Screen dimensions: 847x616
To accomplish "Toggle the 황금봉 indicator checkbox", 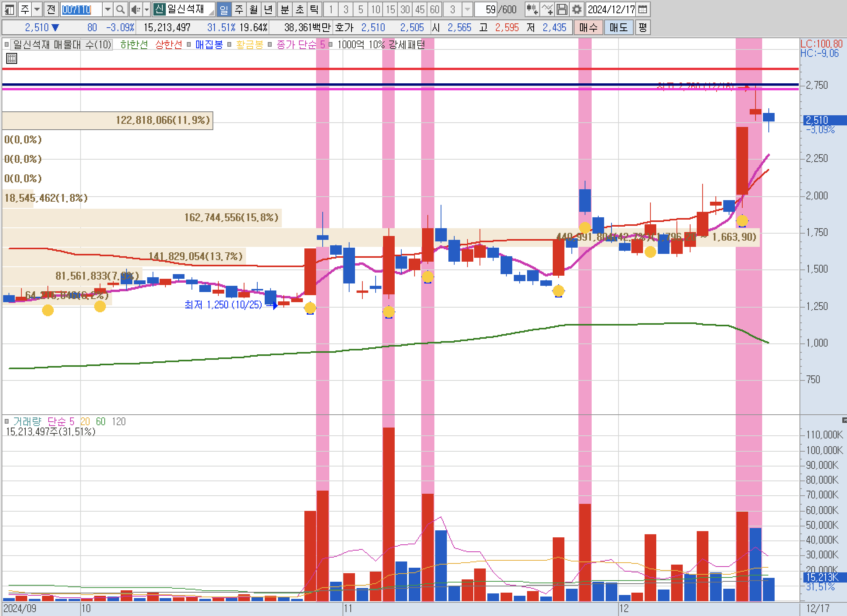I will pyautogui.click(x=230, y=45).
